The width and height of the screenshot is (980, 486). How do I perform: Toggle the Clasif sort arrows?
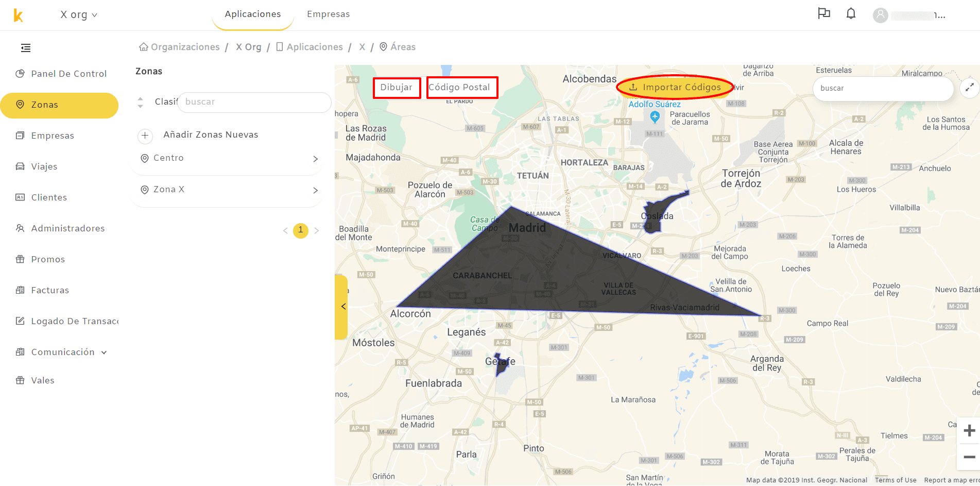(140, 102)
